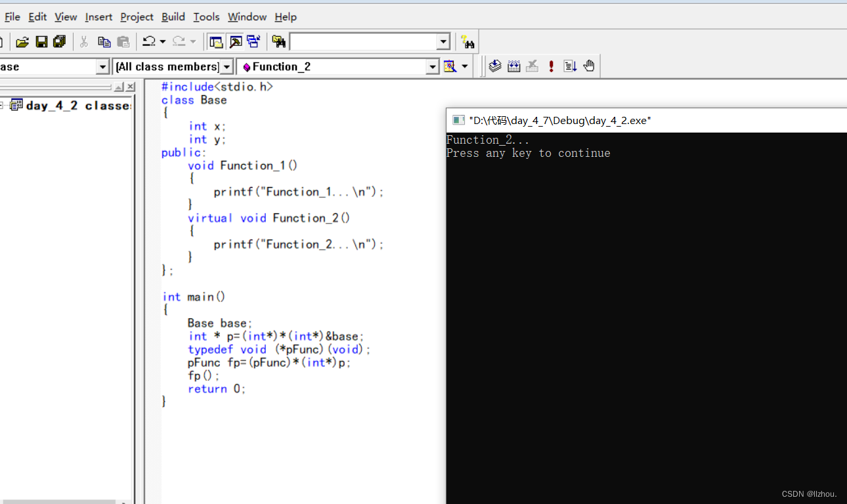Click the Copy icon in toolbar
The height and width of the screenshot is (504, 847).
[x=104, y=42]
